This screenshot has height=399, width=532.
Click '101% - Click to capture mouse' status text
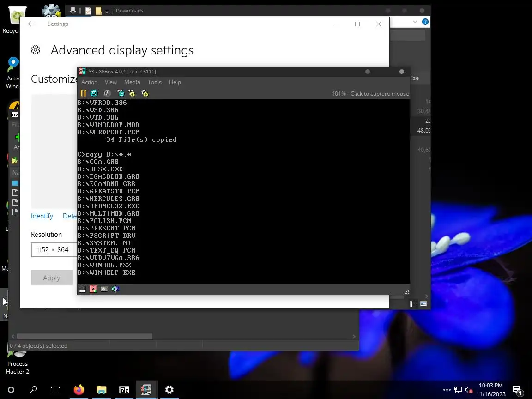[370, 94]
